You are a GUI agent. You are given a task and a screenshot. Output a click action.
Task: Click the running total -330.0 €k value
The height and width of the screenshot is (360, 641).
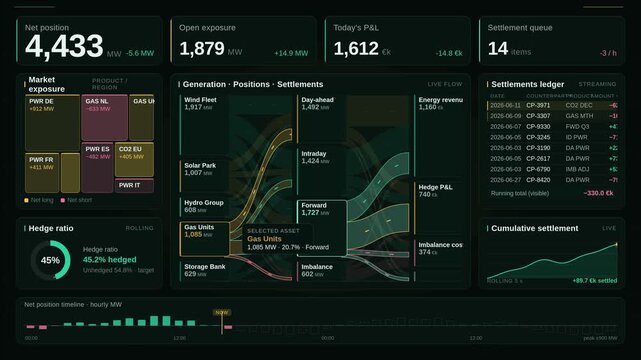(598, 193)
